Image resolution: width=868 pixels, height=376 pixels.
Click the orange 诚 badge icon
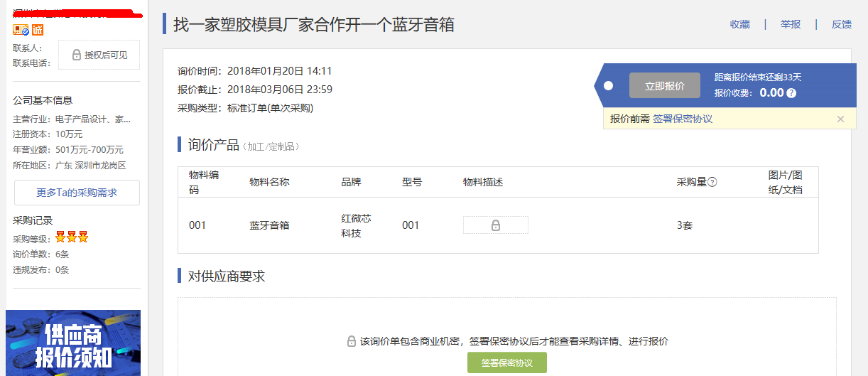[x=38, y=30]
